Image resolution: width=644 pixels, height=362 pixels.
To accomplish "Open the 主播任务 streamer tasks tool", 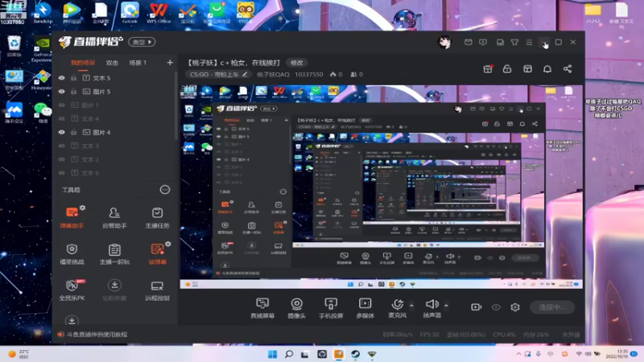I will 157,217.
